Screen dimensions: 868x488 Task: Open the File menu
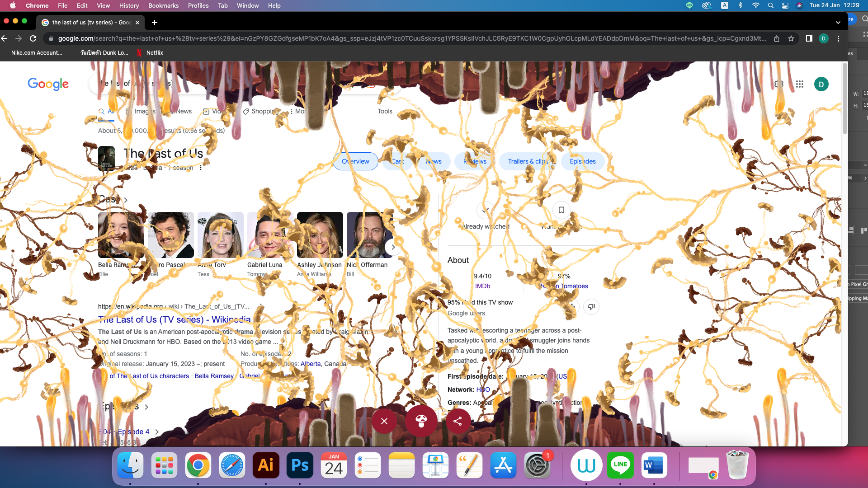(63, 5)
